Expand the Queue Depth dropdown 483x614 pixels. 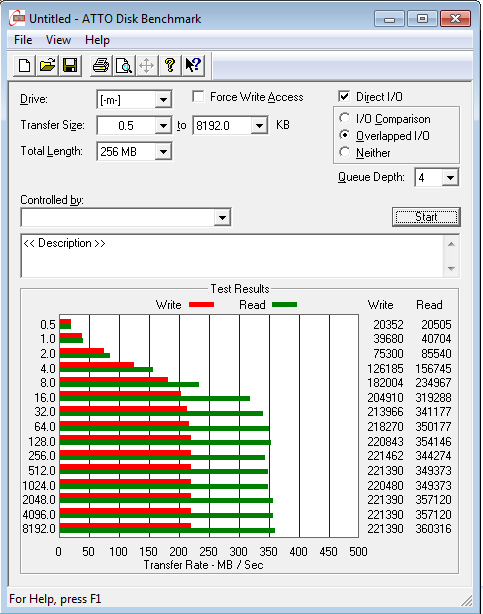coord(450,178)
